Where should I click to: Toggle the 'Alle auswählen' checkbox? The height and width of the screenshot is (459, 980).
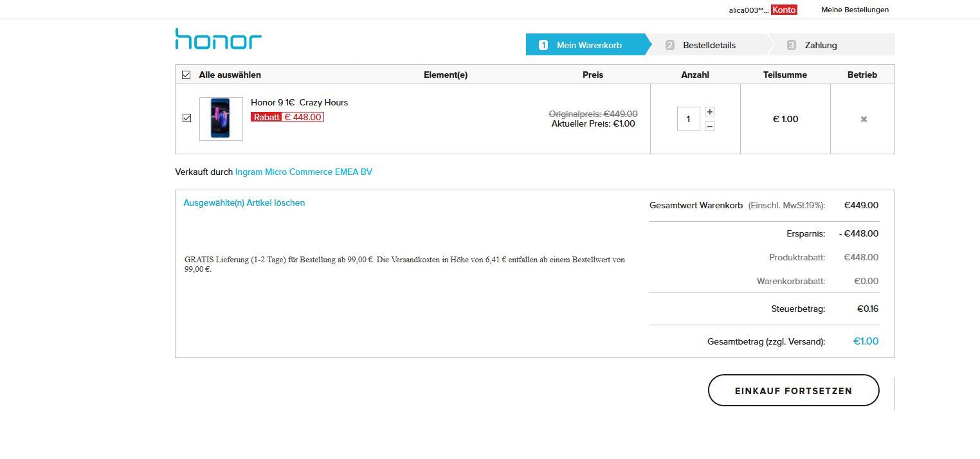click(186, 75)
